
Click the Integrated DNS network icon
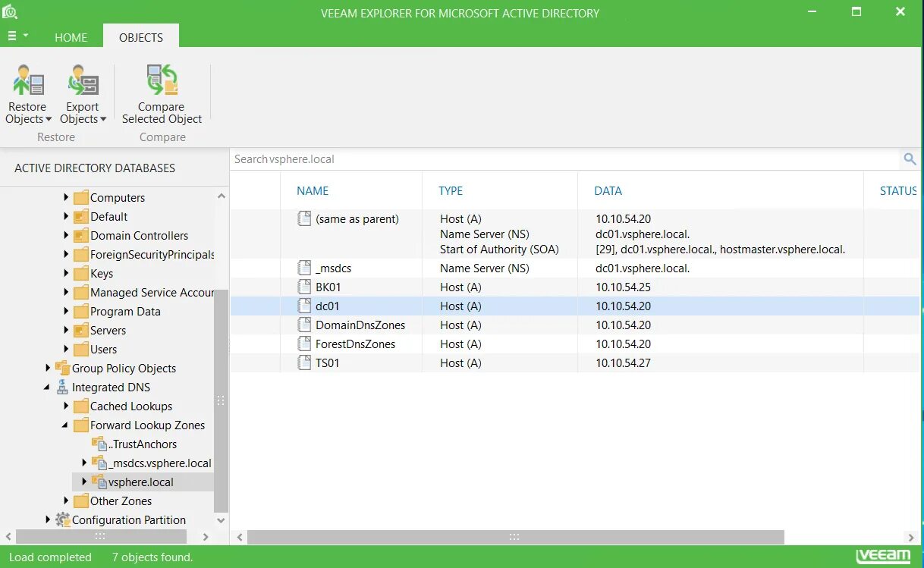point(62,388)
